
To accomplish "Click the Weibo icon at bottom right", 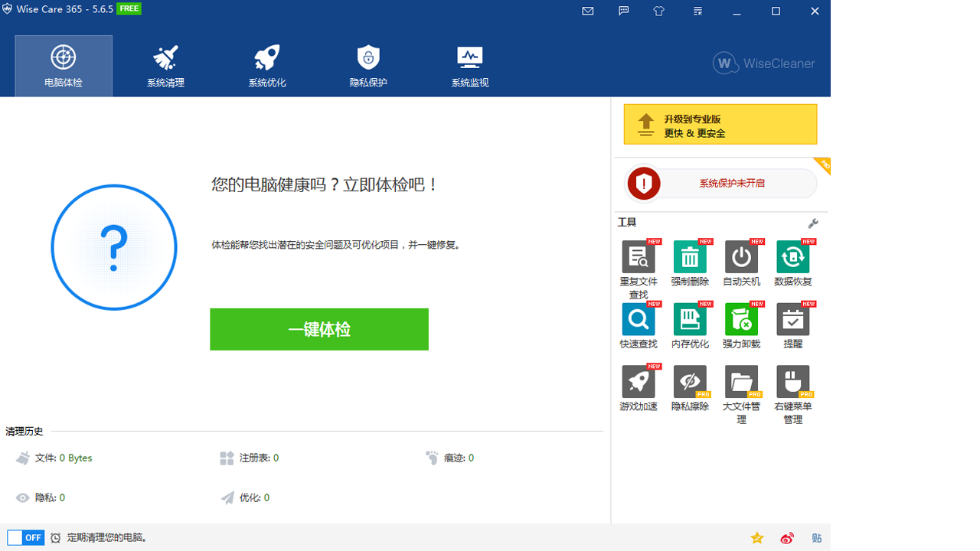I will coord(786,538).
